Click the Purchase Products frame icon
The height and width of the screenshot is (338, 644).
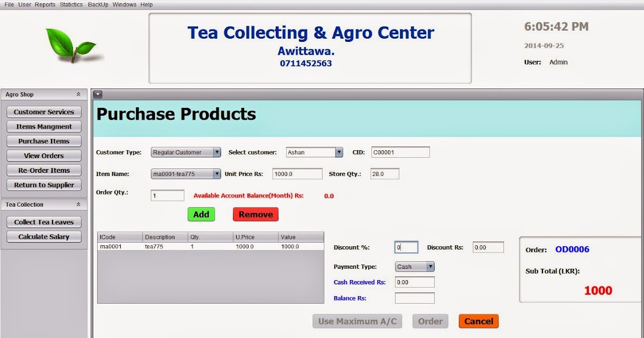(x=98, y=94)
